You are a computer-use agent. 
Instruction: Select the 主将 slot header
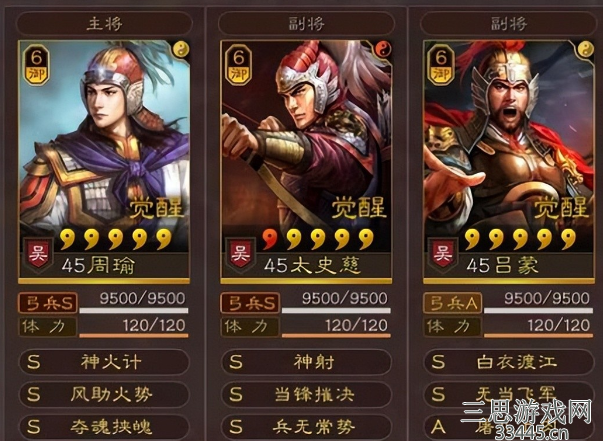[x=104, y=24]
